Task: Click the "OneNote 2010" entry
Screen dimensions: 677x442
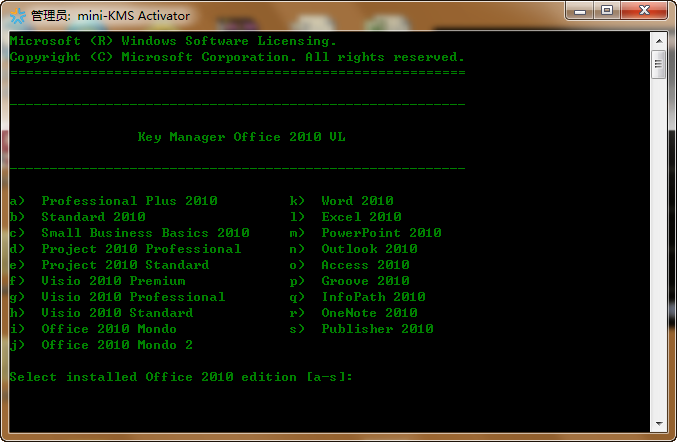Action: pyautogui.click(x=370, y=313)
